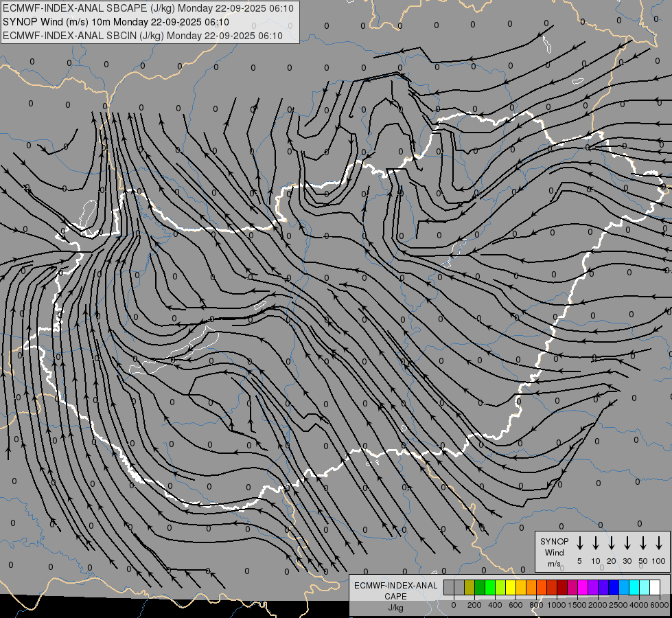
Task: Click the dark red swatch after 1000
Action: click(563, 588)
